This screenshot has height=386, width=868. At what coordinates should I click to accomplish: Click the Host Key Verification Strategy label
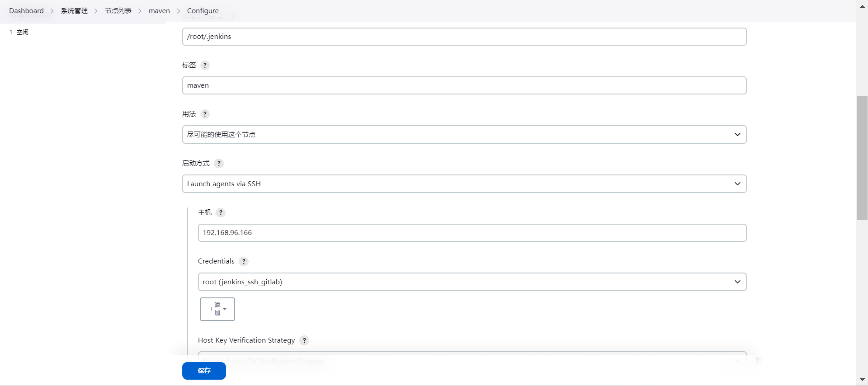[x=246, y=340]
